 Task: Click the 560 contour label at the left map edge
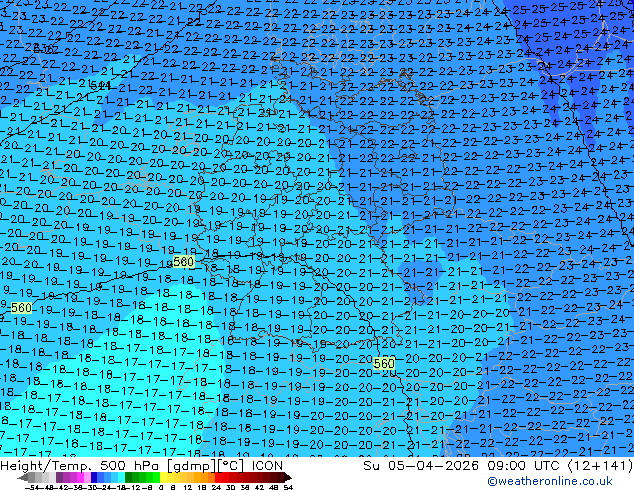(21, 308)
